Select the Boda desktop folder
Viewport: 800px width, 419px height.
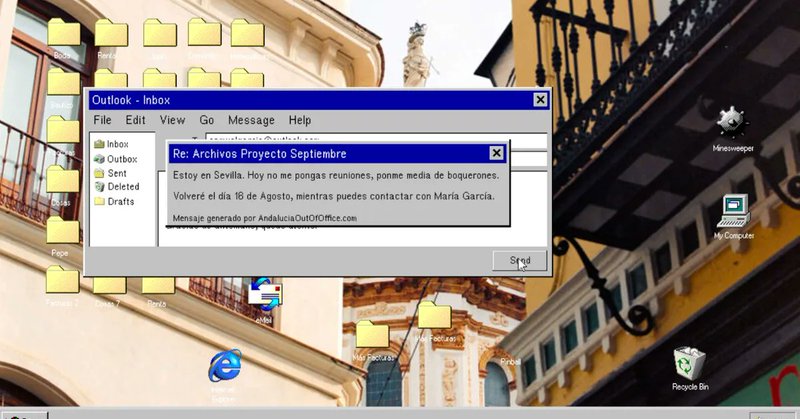(x=63, y=39)
